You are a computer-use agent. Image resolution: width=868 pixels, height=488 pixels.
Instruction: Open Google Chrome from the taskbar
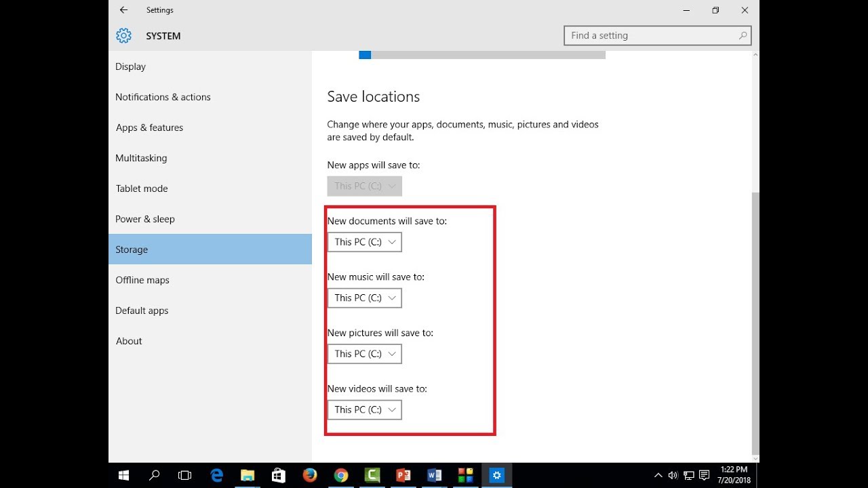pyautogui.click(x=340, y=475)
